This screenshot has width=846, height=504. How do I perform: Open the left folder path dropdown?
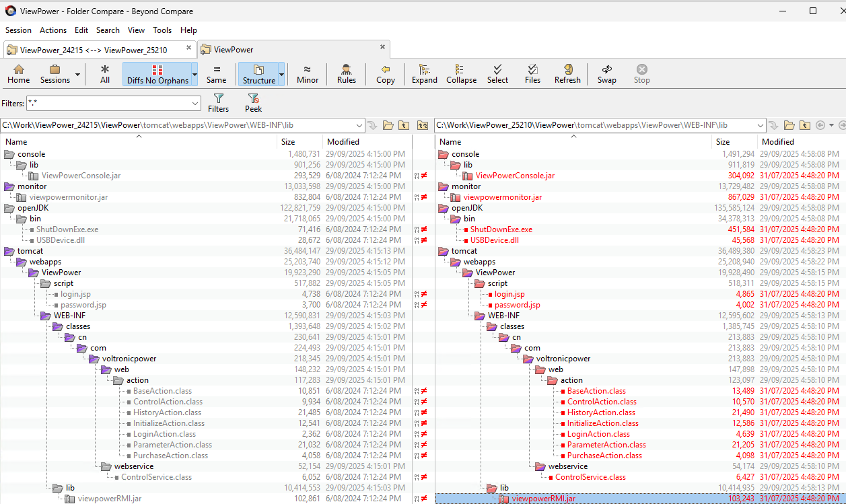[x=359, y=125]
